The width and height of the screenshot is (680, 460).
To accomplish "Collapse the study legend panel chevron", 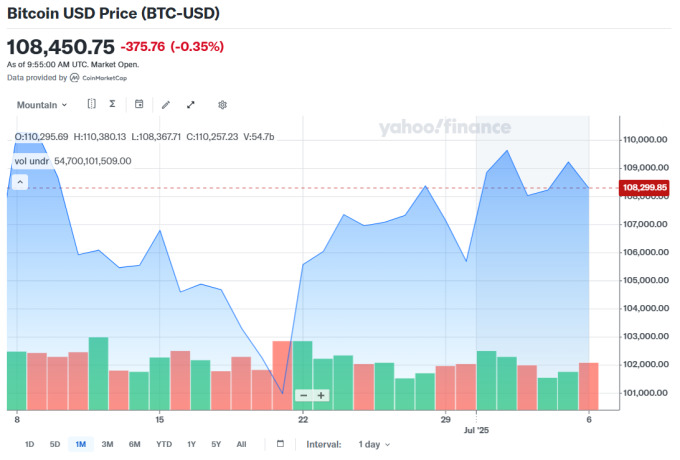I will 19,182.
